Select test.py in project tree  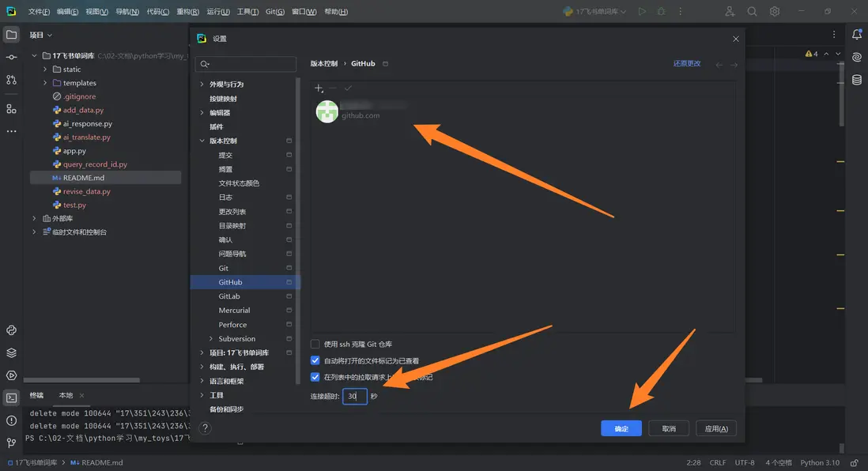74,205
